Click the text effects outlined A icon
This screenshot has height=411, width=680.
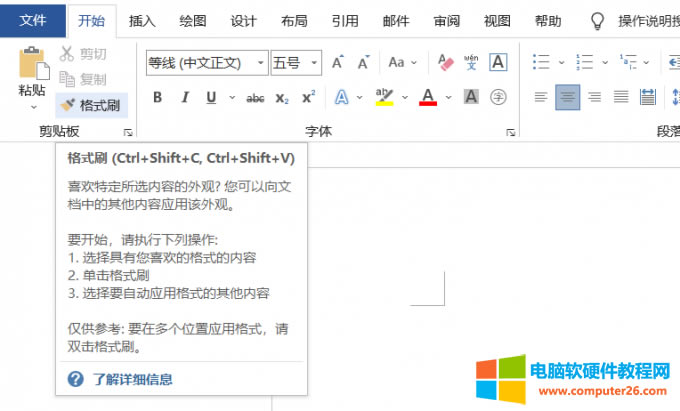(341, 97)
